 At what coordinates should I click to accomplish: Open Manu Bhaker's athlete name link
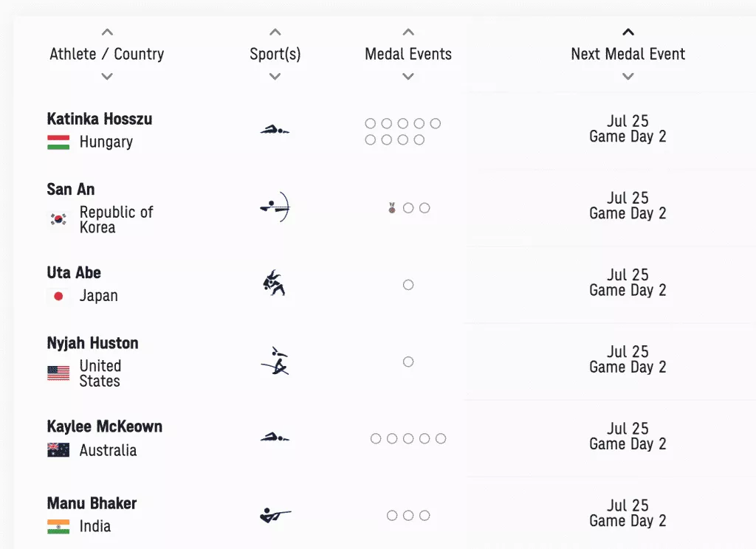pos(92,503)
